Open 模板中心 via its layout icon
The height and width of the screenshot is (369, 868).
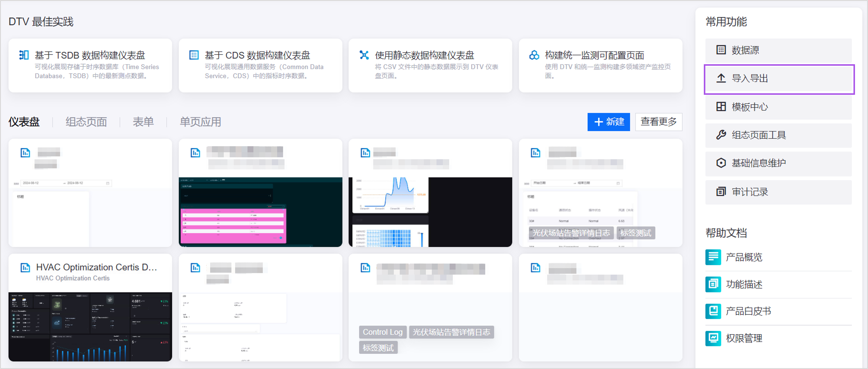[721, 107]
